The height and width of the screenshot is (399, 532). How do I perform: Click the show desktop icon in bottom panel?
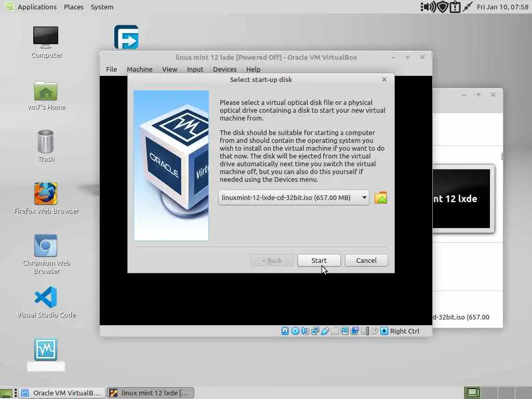6,393
